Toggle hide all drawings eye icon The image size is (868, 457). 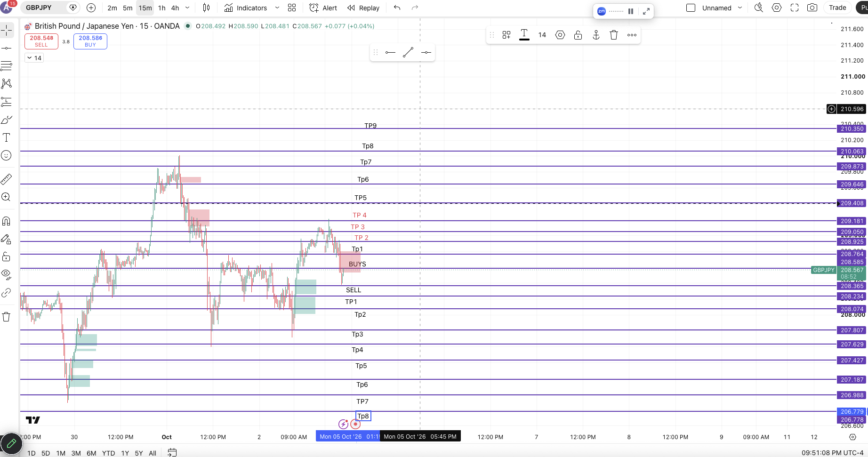7,275
